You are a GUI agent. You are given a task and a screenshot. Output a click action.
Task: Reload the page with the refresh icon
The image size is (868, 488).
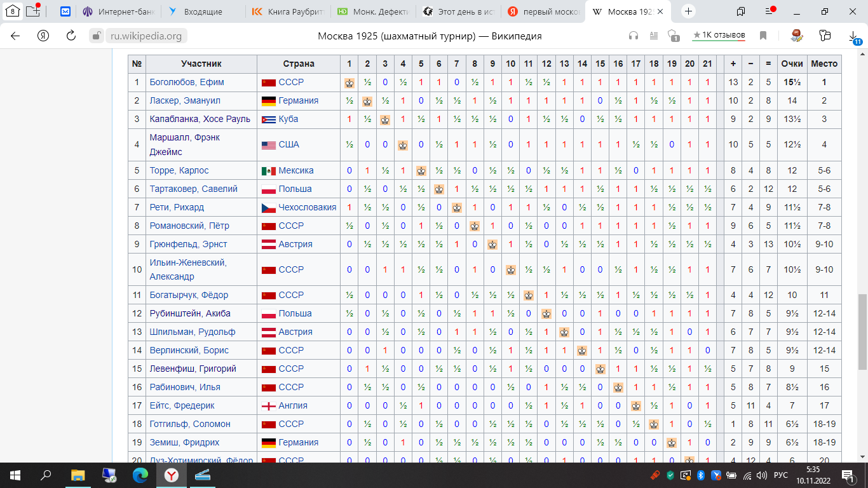pos(71,36)
